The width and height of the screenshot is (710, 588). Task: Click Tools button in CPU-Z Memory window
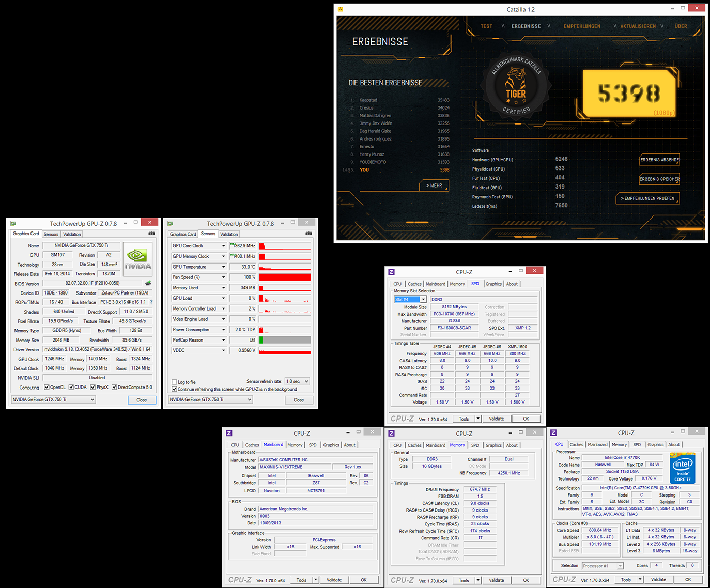[464, 580]
